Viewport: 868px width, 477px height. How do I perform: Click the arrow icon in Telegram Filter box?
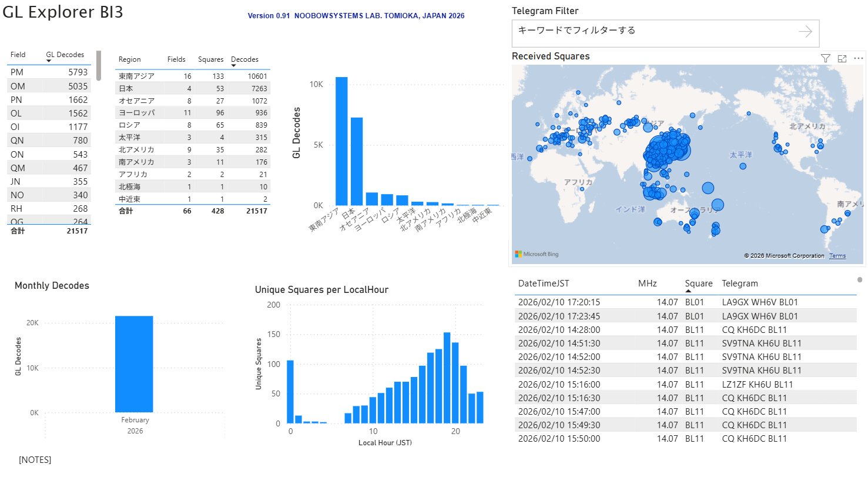805,32
